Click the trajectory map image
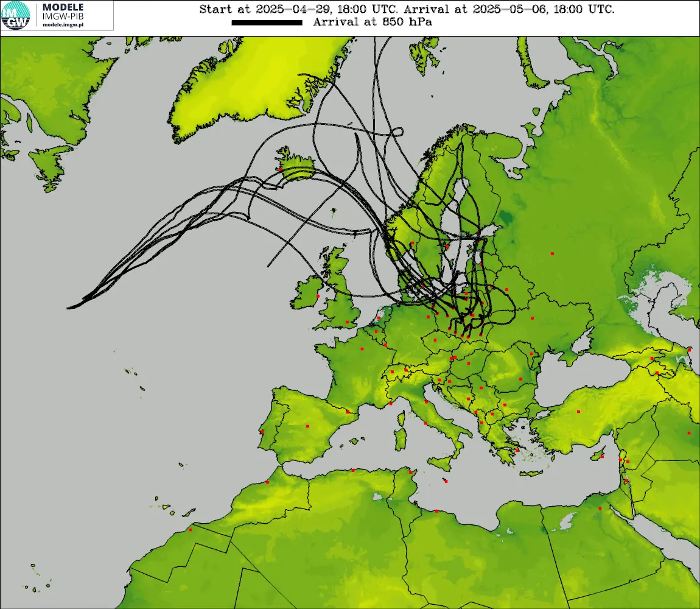The height and width of the screenshot is (609, 700). (x=350, y=323)
